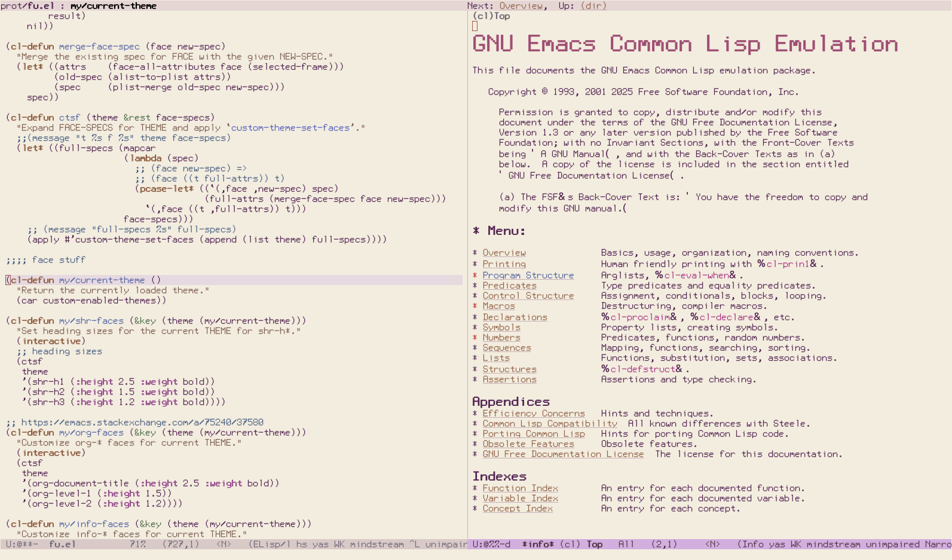
Task: Place cursor on merge-face-spec function name
Action: 99,46
